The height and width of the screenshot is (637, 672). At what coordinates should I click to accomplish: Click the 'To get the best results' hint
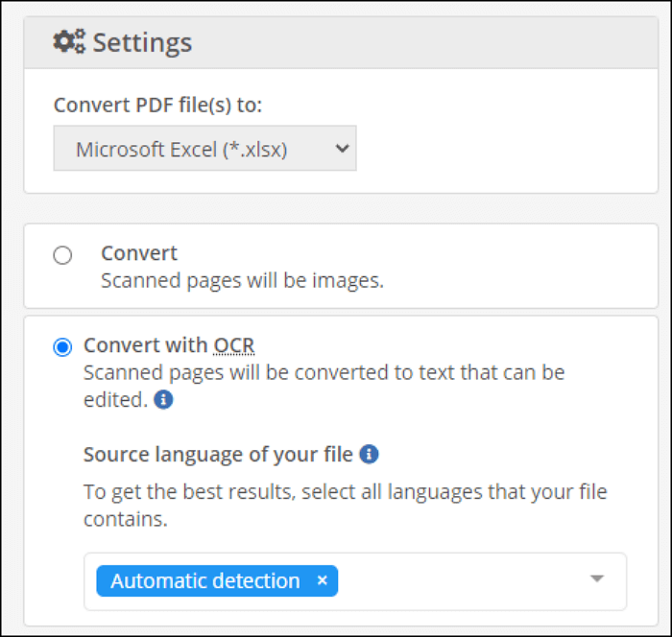345,492
